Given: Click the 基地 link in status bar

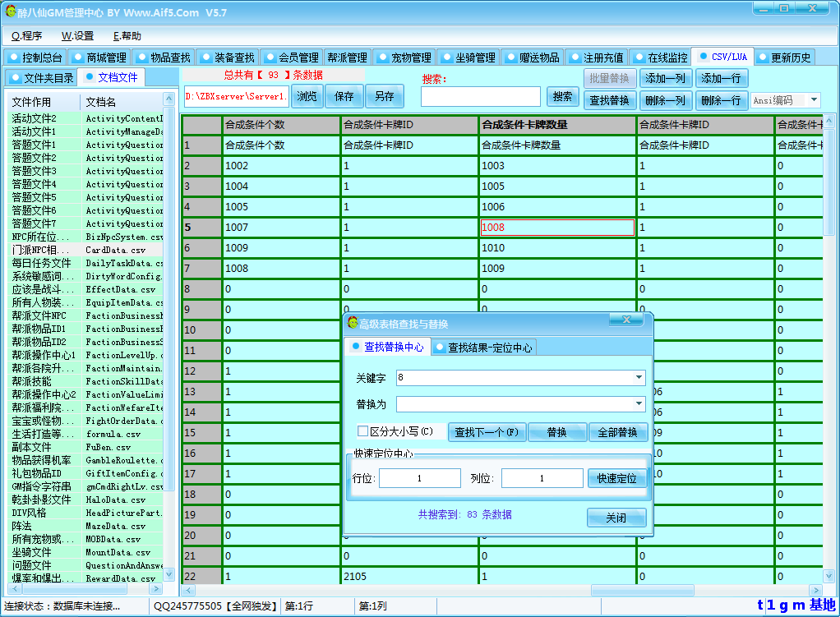Looking at the screenshot, I should pos(824,605).
